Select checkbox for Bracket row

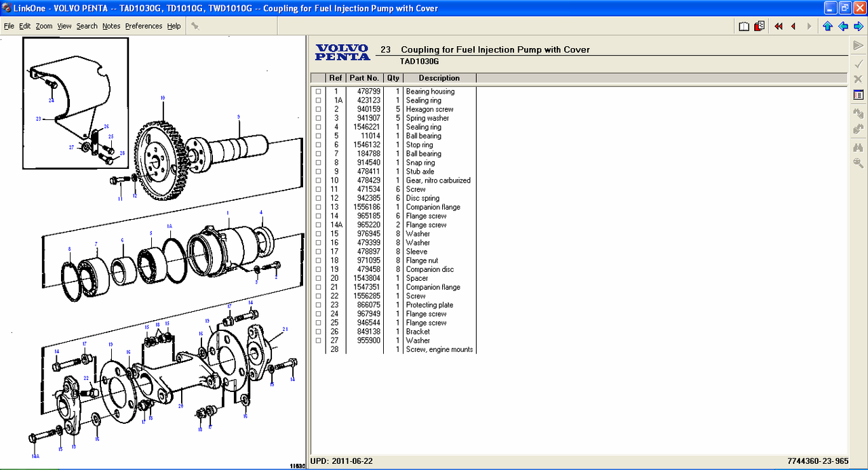[x=318, y=332]
